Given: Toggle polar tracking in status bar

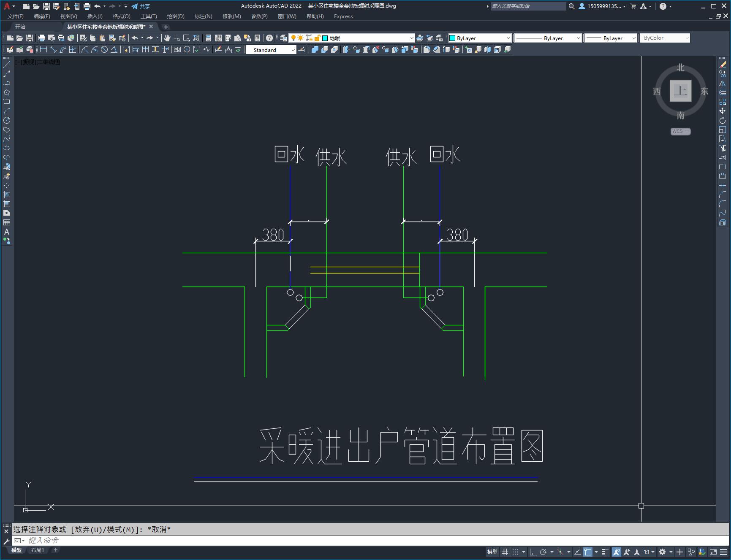Looking at the screenshot, I should tap(543, 552).
